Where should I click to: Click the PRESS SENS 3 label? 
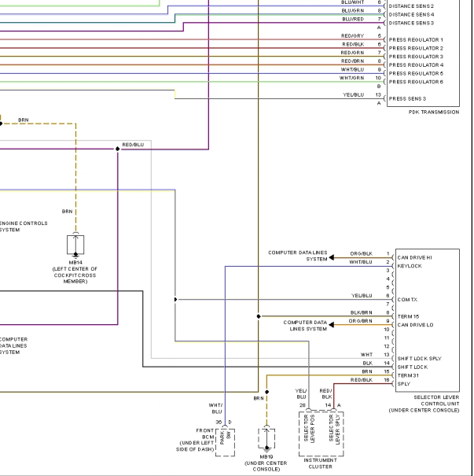(407, 98)
